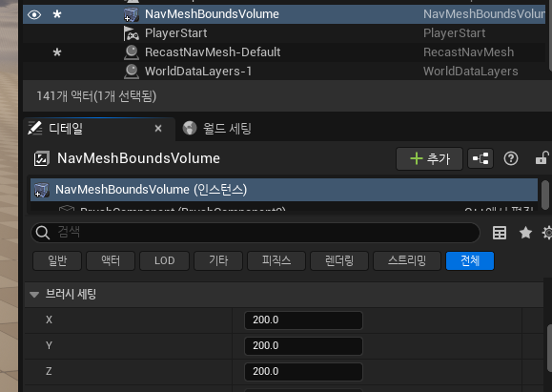552x392 pixels.
Task: Filter details by 스트리밍
Action: [x=407, y=261]
